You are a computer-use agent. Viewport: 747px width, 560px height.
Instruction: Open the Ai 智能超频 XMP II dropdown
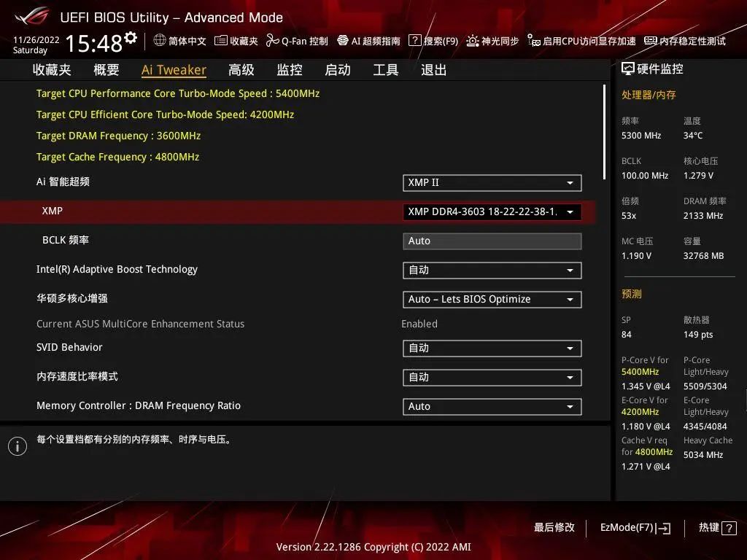point(492,183)
